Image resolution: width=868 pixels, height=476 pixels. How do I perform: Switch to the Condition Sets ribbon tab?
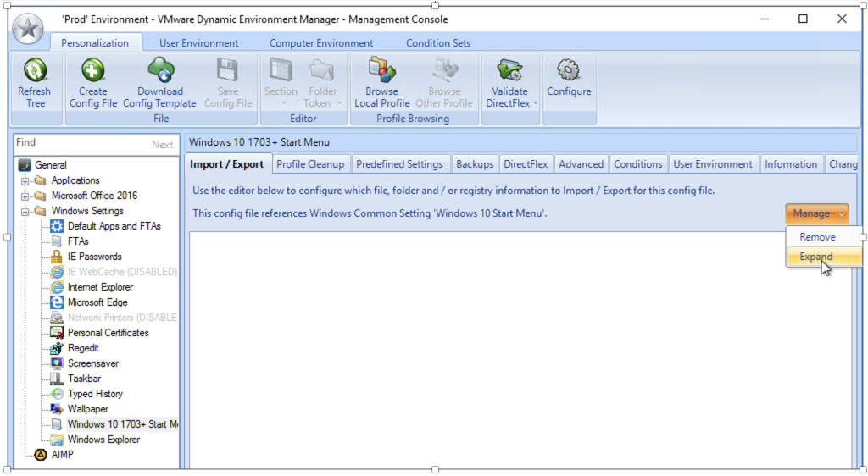tap(438, 43)
